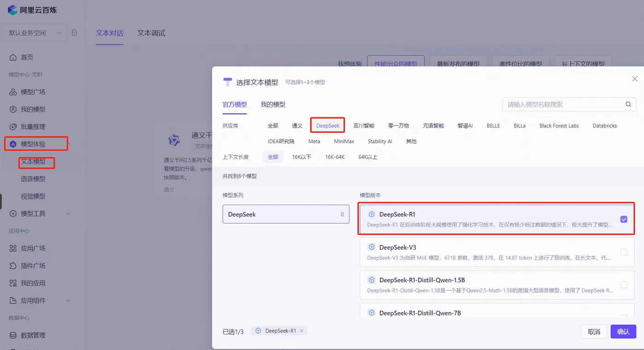Focus the 请输入模型名称搜索 search field
644x350 pixels.
pyautogui.click(x=569, y=104)
